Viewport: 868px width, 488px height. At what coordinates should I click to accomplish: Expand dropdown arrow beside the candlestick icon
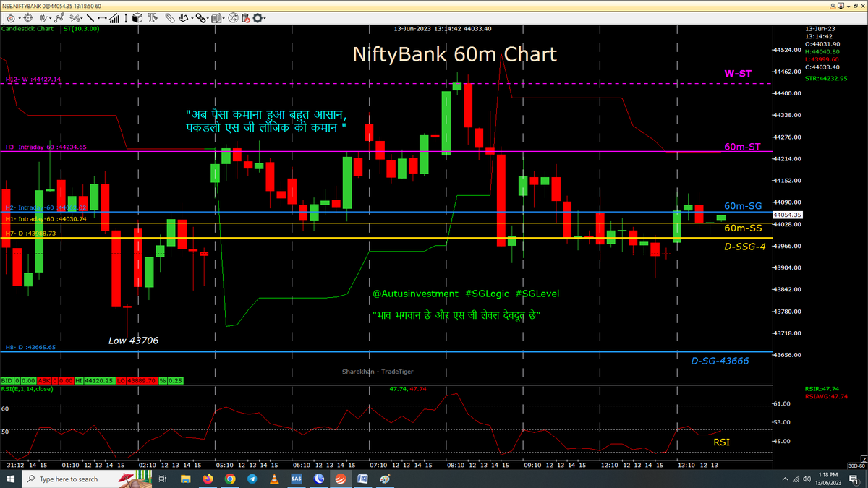pyautogui.click(x=50, y=18)
